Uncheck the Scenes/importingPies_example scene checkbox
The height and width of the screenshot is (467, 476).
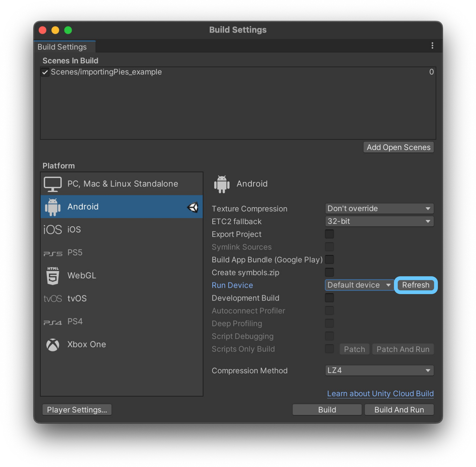(x=45, y=72)
